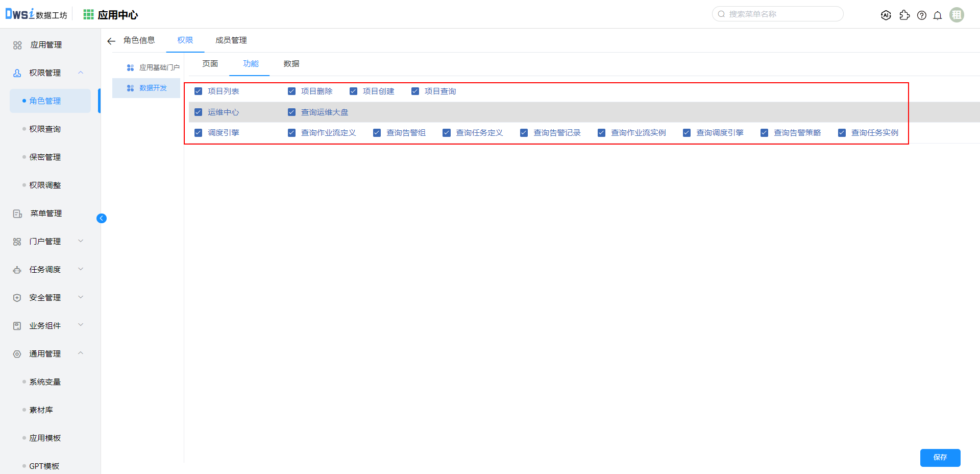
Task: Open 权限查询 in the sidebar
Action: coord(45,129)
